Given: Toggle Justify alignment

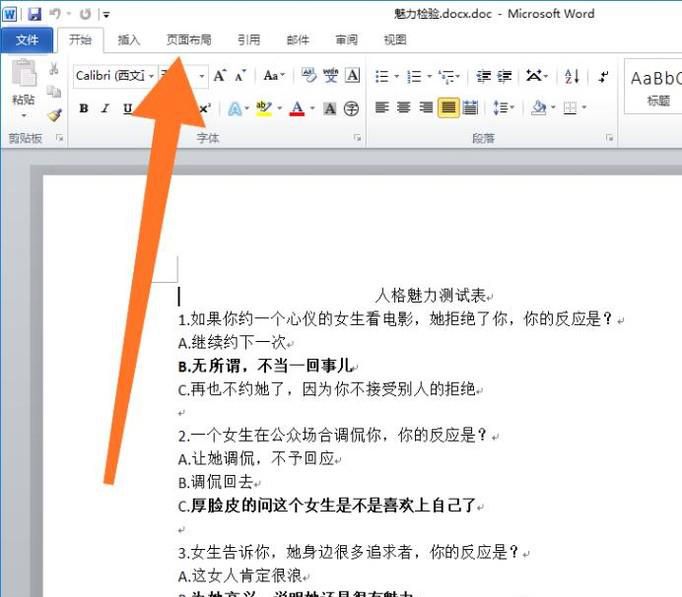Looking at the screenshot, I should [448, 107].
